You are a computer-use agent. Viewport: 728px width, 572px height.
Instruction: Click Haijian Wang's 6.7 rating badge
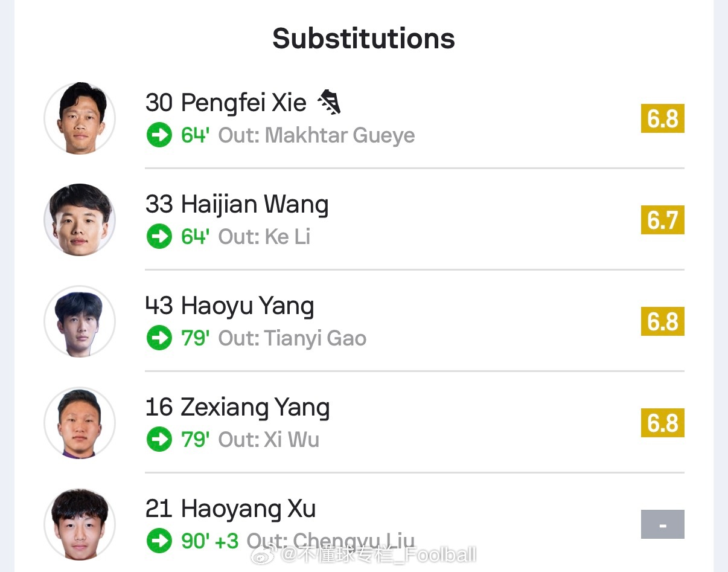662,220
